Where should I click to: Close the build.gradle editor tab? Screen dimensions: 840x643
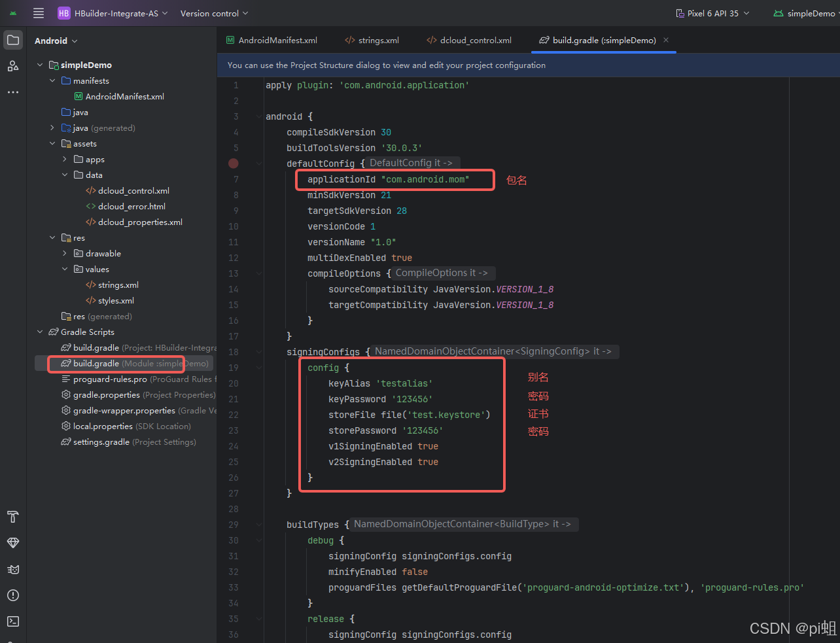point(666,40)
